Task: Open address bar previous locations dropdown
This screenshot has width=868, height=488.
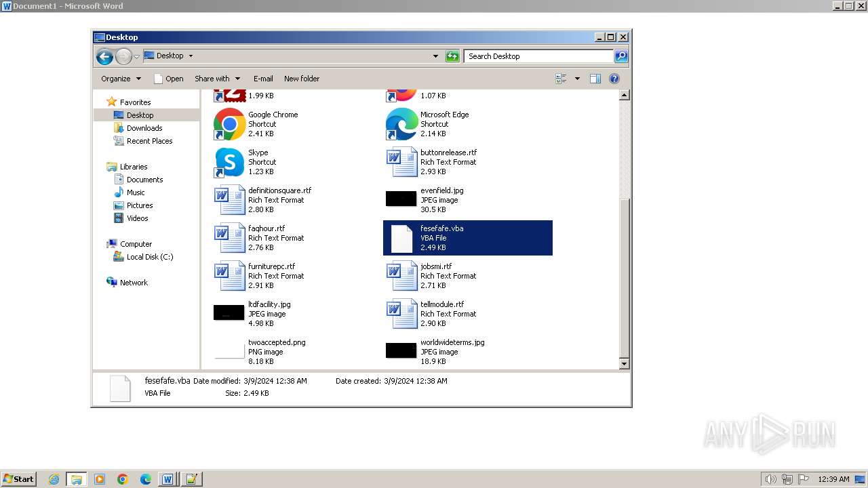Action: 435,56
